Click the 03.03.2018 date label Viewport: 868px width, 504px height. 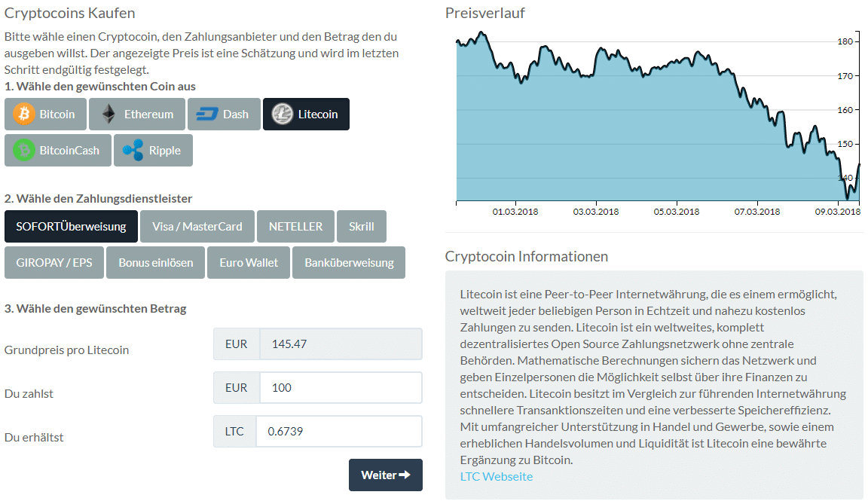(x=596, y=212)
